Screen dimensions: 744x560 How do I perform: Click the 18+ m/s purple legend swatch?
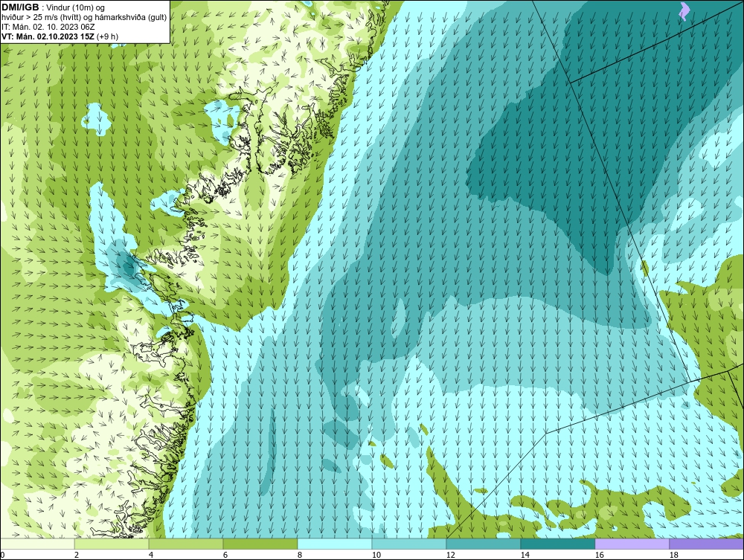pos(707,544)
